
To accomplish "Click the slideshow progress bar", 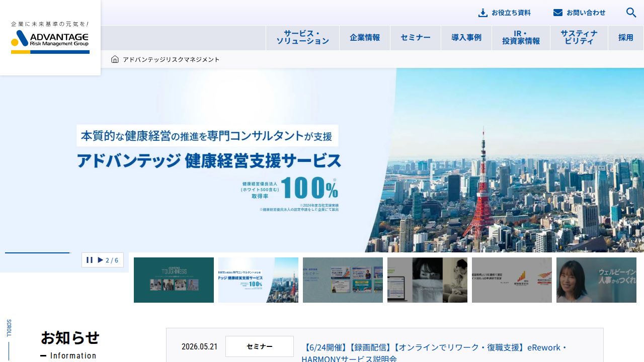I will click(38, 253).
